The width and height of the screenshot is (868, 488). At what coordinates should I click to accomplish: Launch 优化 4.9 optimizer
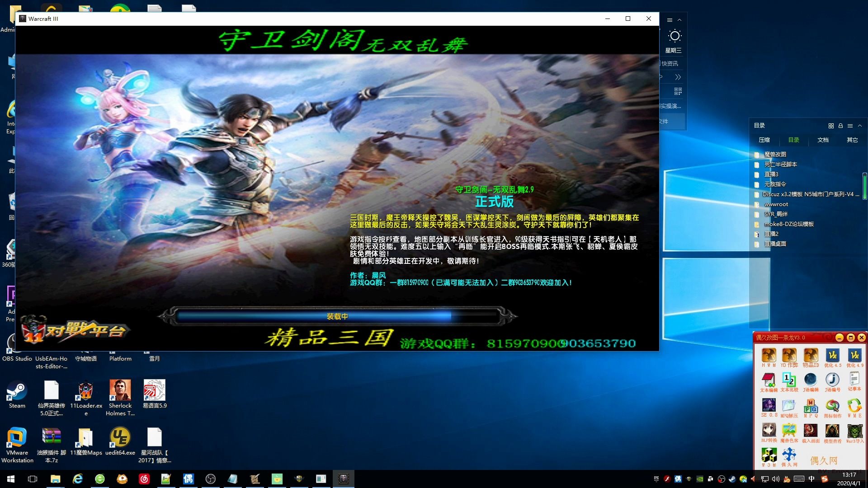(x=854, y=357)
